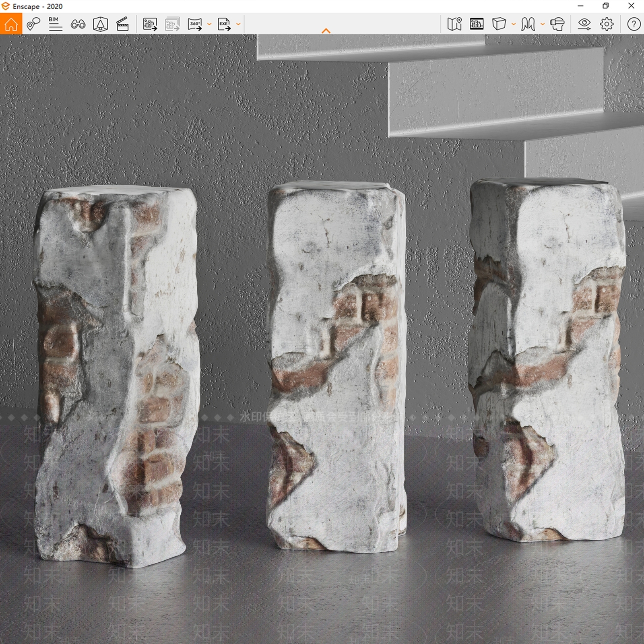This screenshot has height=644, width=644.
Task: Expand the EXE export dropdown arrow
Action: tap(238, 24)
